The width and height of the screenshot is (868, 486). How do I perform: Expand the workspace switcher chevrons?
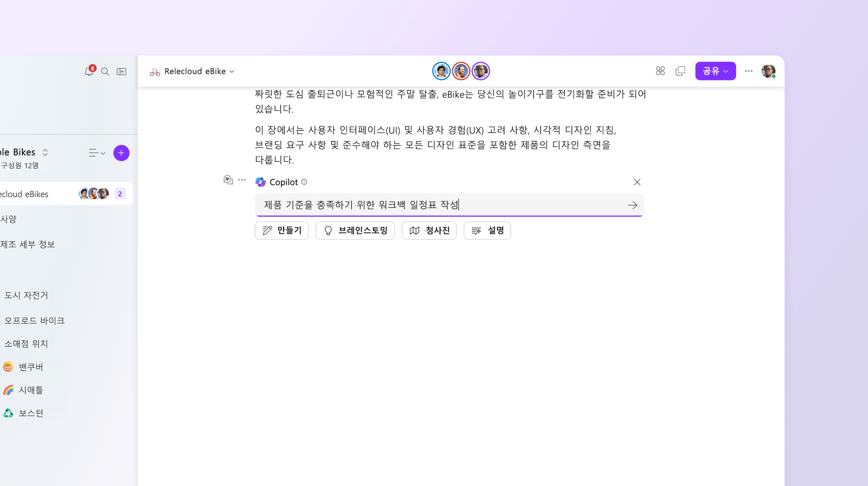point(45,152)
